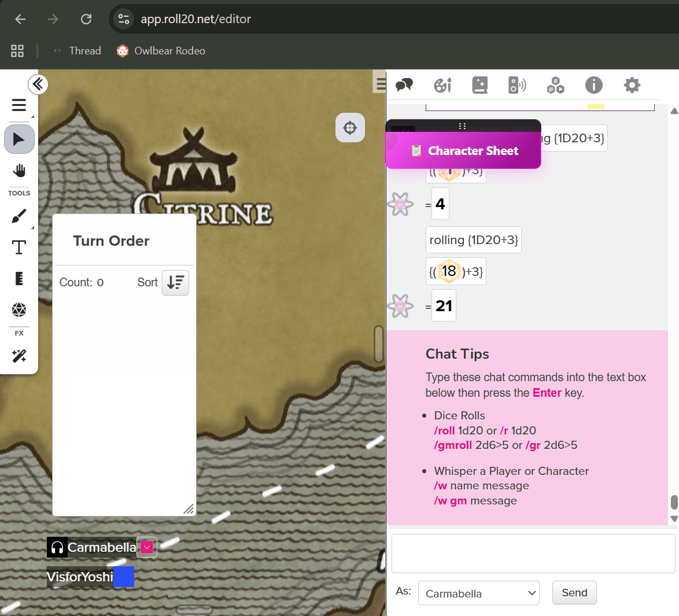
Task: Select the hand Pan tool
Action: click(19, 171)
